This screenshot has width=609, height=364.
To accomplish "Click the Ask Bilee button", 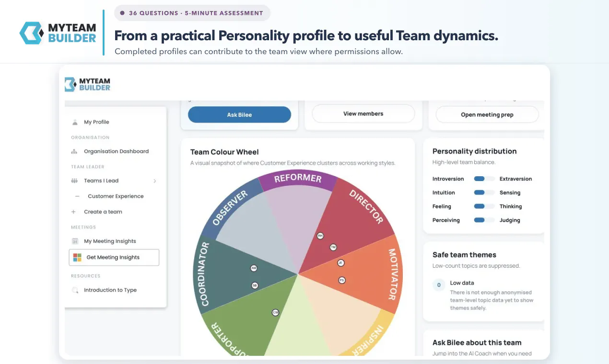I will [239, 115].
